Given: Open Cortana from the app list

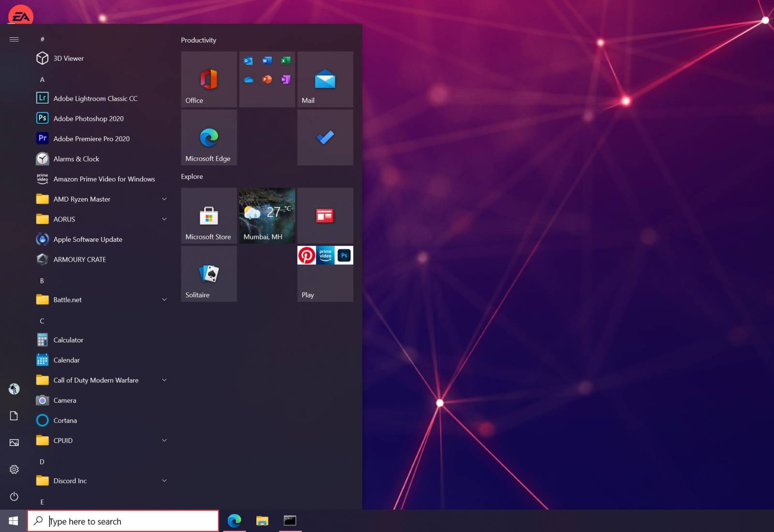Looking at the screenshot, I should tap(102, 421).
